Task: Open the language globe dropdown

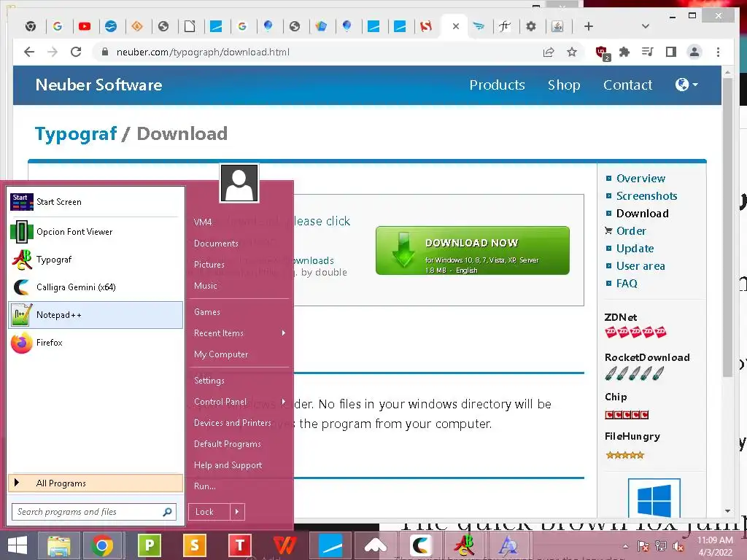Action: 686,85
